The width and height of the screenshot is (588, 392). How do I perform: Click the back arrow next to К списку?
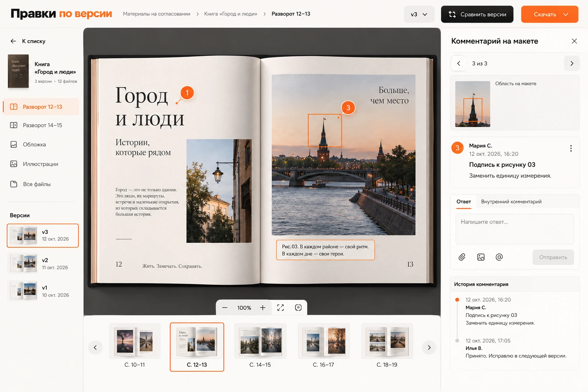(13, 41)
